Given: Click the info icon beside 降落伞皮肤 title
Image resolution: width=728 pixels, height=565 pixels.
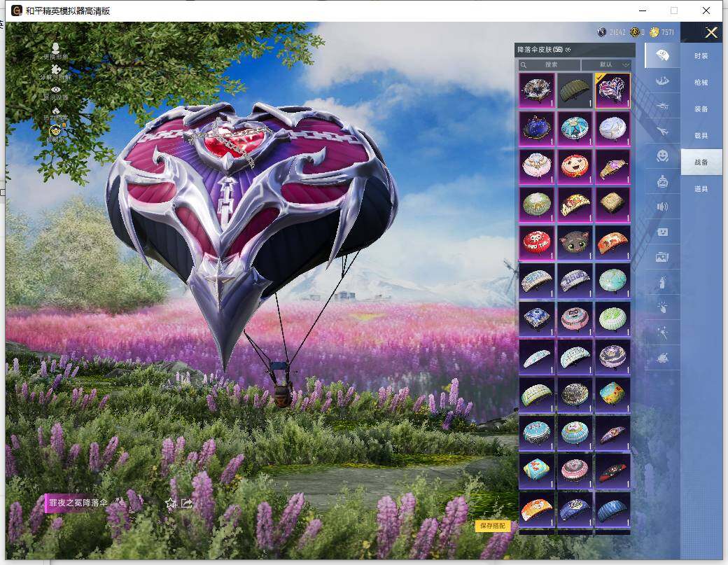Looking at the screenshot, I should click(568, 50).
